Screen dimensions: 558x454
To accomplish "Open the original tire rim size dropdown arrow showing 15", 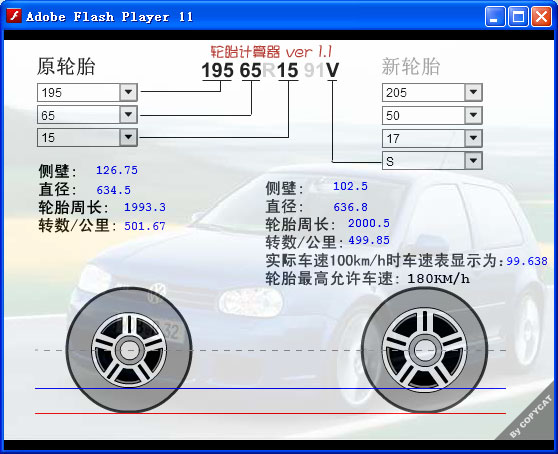I will (128, 137).
